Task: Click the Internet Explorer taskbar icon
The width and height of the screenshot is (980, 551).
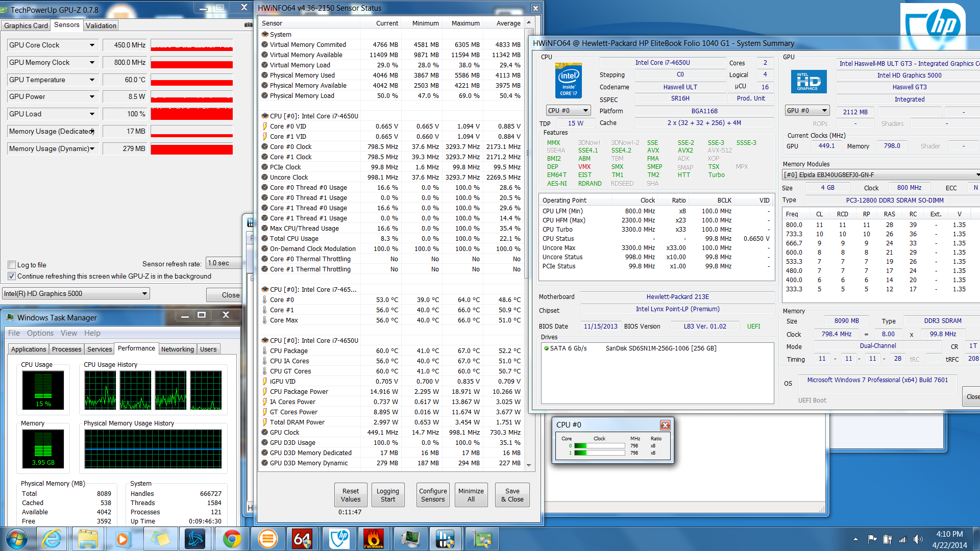Action: [52, 539]
